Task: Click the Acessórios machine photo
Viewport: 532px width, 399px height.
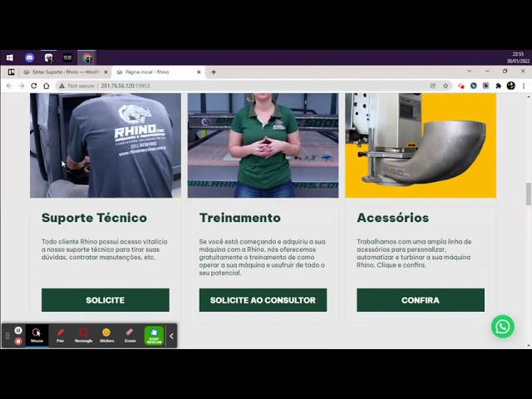Action: (x=421, y=145)
